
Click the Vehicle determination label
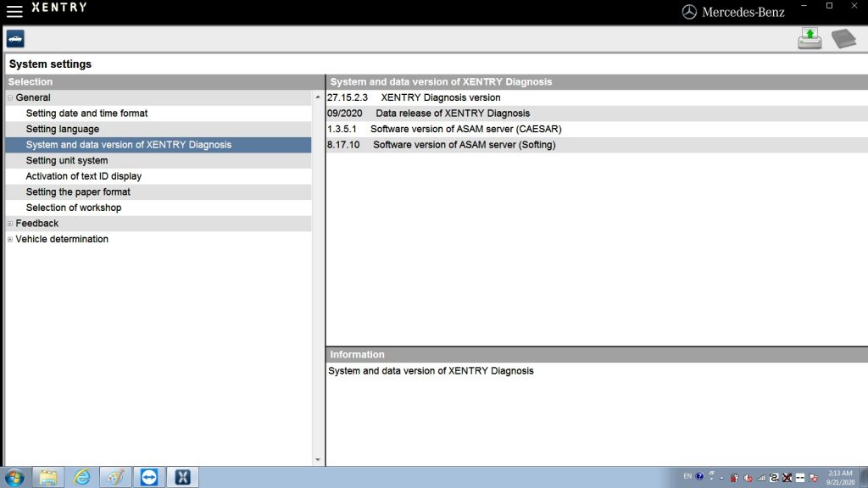coord(62,239)
